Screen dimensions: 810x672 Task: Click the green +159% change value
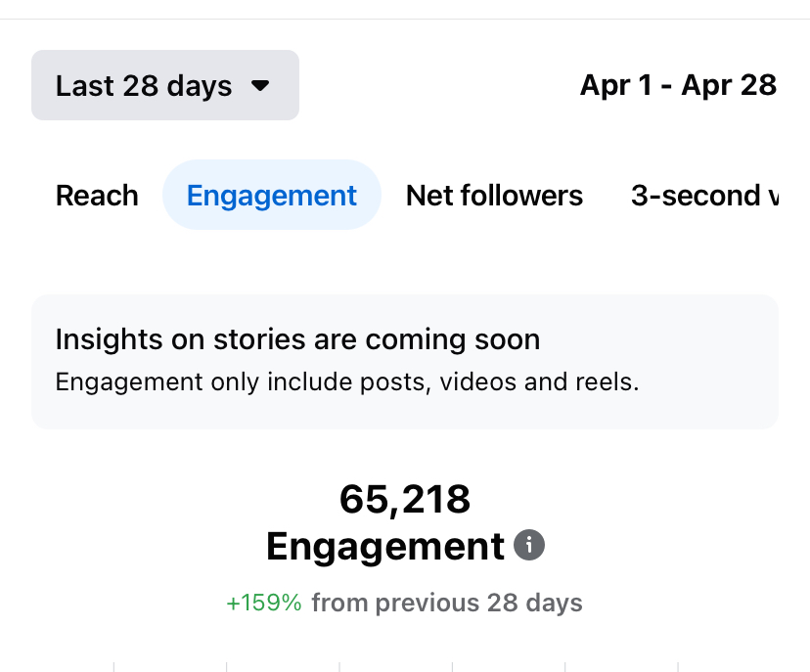[264, 603]
